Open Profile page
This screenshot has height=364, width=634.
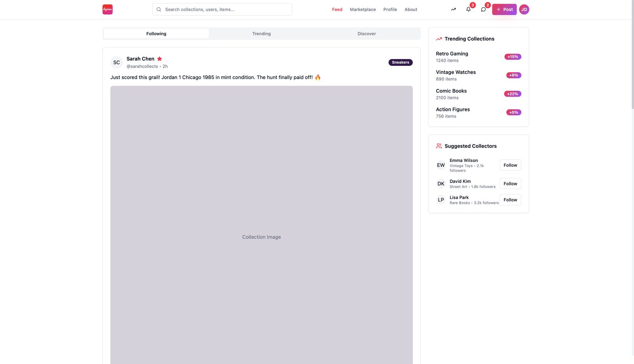point(390,10)
